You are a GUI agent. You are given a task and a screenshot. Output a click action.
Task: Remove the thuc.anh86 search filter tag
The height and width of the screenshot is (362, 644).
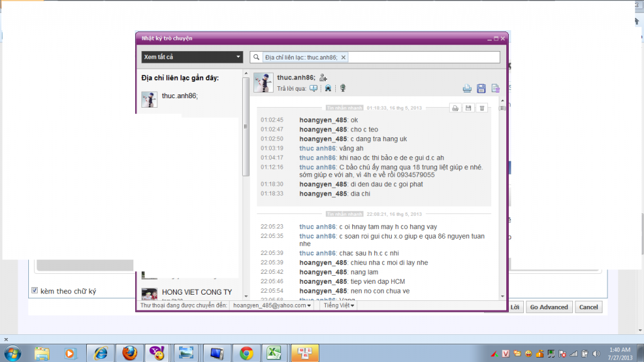click(x=343, y=57)
